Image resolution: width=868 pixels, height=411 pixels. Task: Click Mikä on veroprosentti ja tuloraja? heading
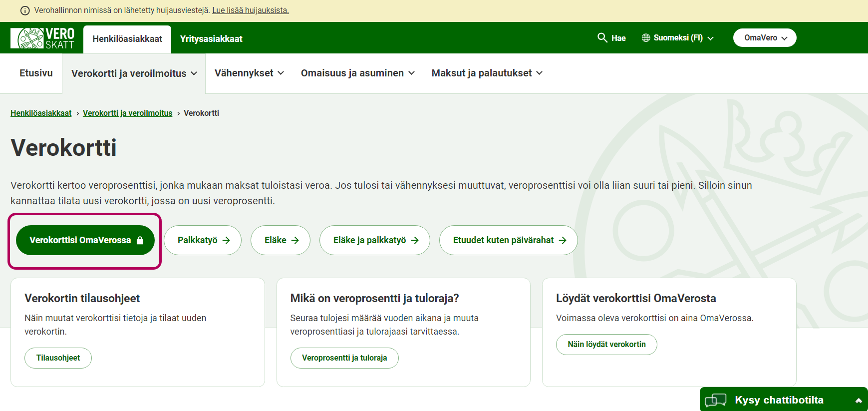click(374, 298)
